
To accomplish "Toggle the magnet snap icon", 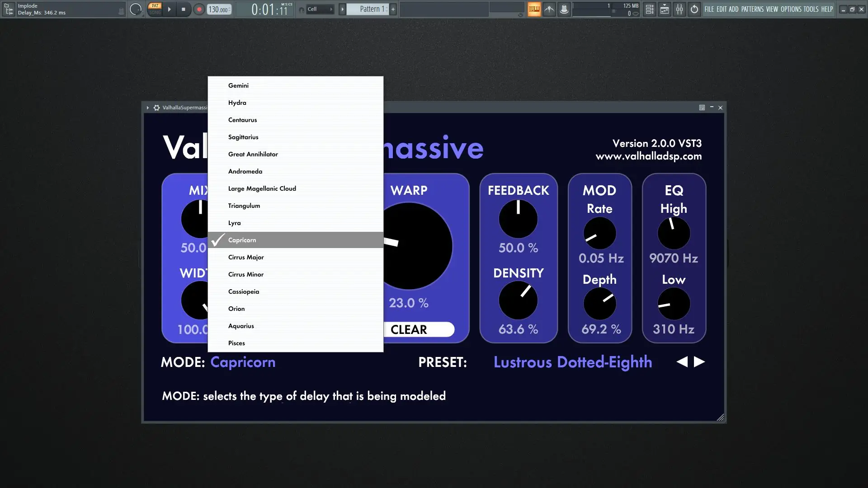I will (x=302, y=9).
